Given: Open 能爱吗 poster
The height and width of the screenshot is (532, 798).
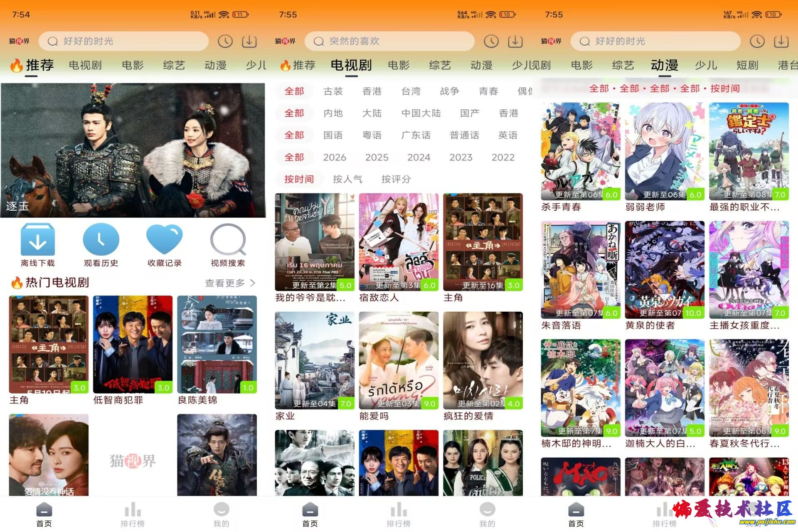Looking at the screenshot, I should click(399, 360).
